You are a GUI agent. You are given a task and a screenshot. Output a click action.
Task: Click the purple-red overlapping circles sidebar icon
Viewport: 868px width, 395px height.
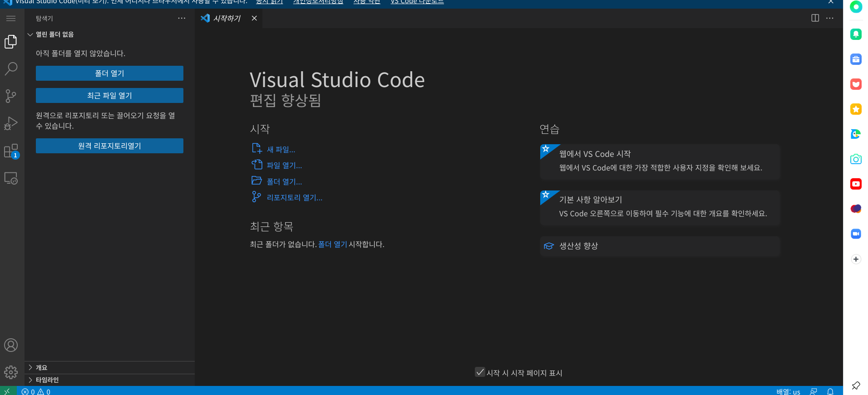pos(856,209)
